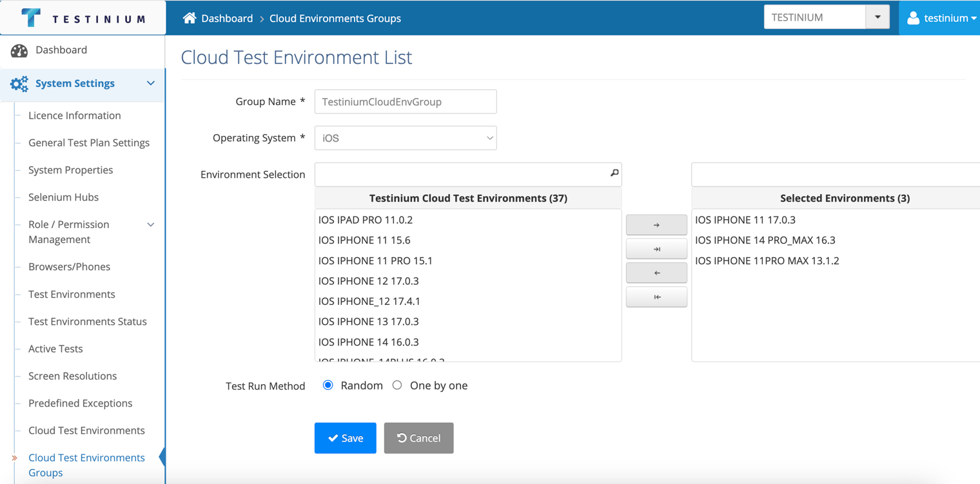The height and width of the screenshot is (484, 980).
Task: Click the selected environments search field
Action: click(x=836, y=175)
